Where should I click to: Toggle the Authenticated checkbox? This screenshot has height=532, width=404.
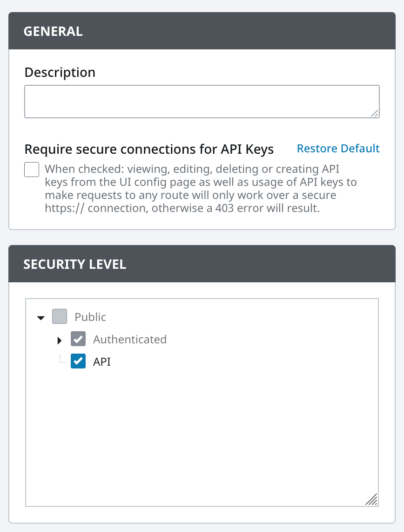[78, 339]
